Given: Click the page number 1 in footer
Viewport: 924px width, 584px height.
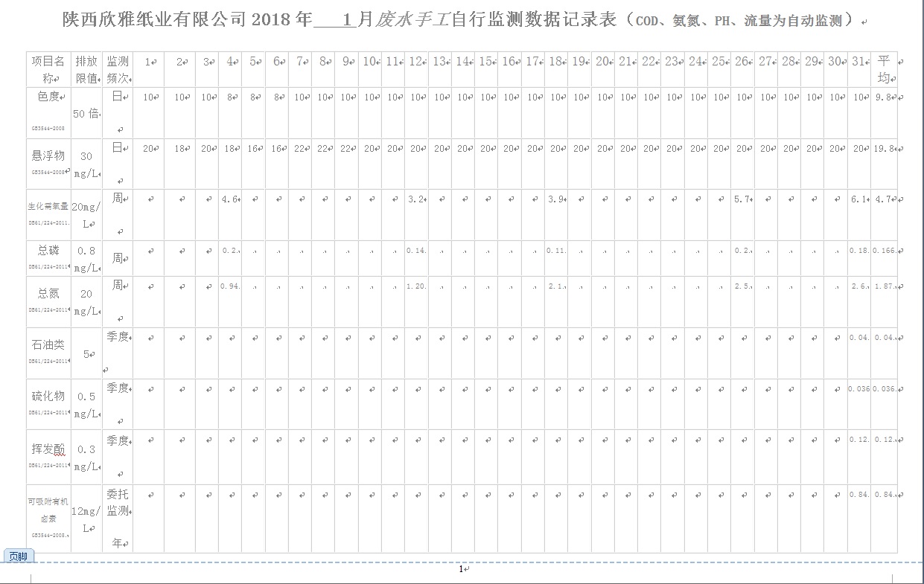Looking at the screenshot, I should 462,569.
